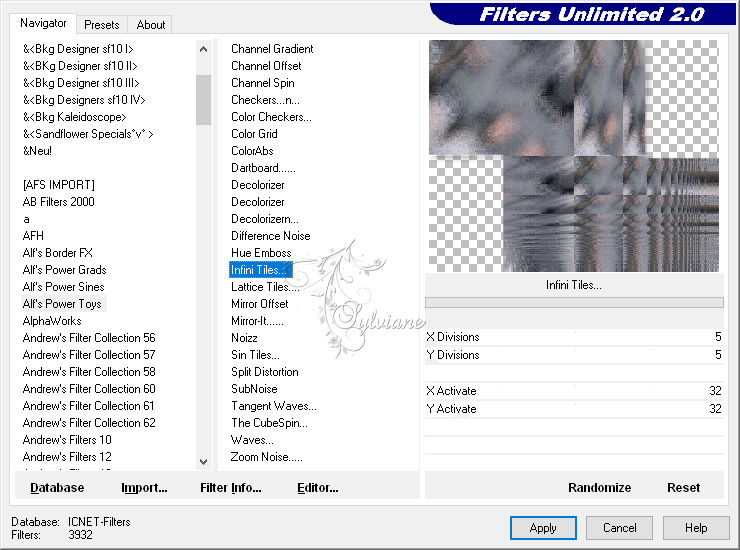Select the Alf's Power Grads category
Image resolution: width=740 pixels, height=550 pixels.
pos(65,270)
